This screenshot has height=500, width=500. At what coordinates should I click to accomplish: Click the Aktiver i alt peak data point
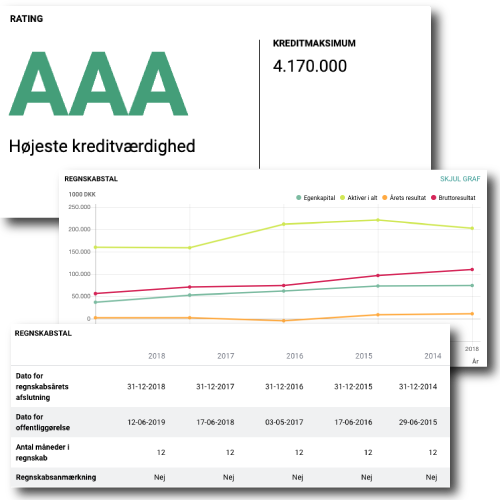pyautogui.click(x=378, y=220)
